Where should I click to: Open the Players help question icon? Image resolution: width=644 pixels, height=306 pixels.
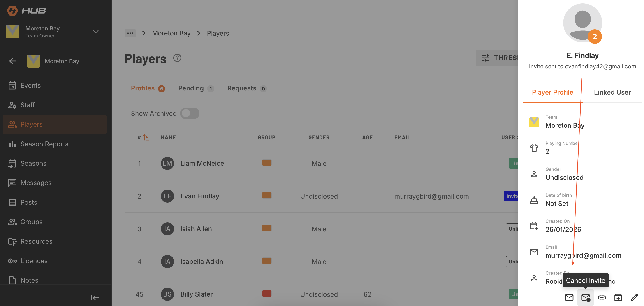click(x=177, y=58)
